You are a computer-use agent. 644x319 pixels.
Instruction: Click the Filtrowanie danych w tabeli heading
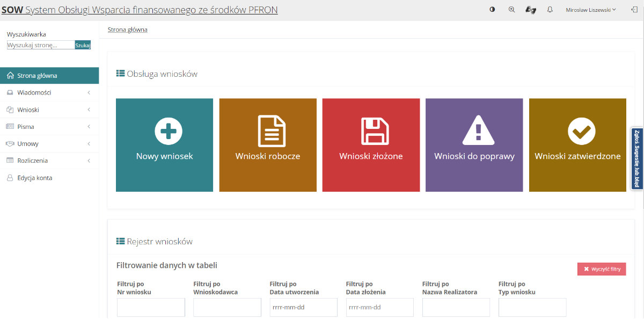click(167, 265)
